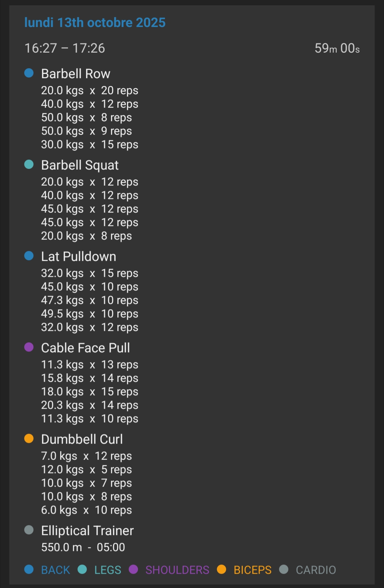Image resolution: width=384 pixels, height=588 pixels.
Task: Click the orange dot beside Dumbbell Curl
Action: [x=29, y=439]
